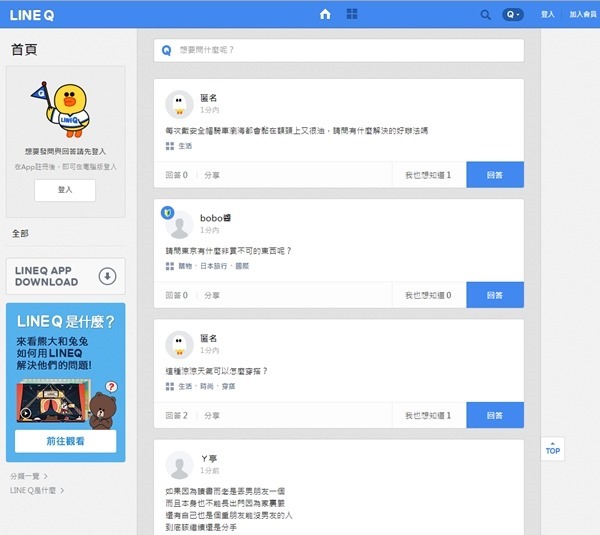Open the category grid icon in header
Screen dimensions: 600x535
tap(352, 14)
